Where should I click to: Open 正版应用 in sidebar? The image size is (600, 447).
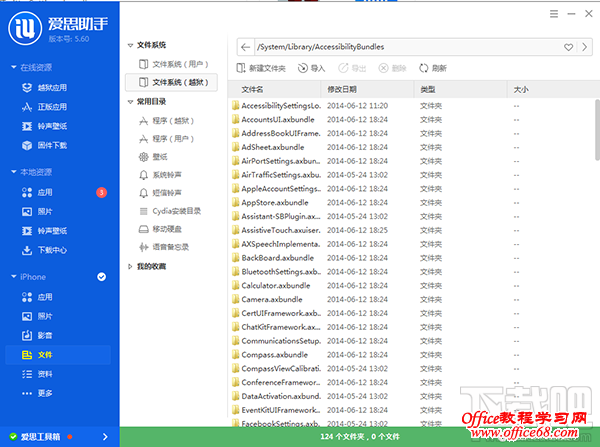click(x=44, y=107)
